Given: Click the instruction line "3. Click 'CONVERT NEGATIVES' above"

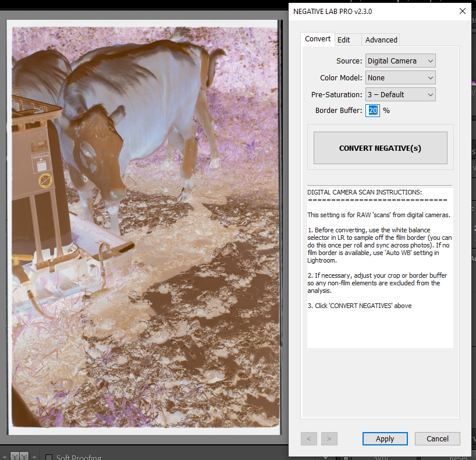Looking at the screenshot, I should pos(360,306).
